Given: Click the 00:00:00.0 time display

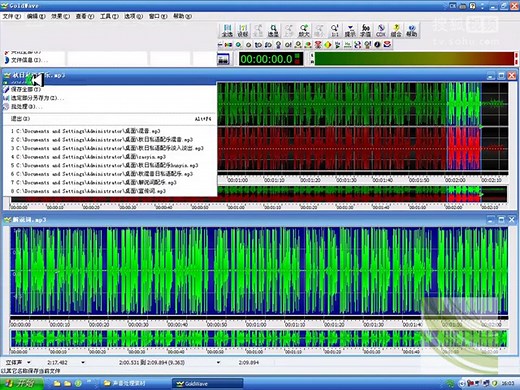Looking at the screenshot, I should click(x=271, y=59).
